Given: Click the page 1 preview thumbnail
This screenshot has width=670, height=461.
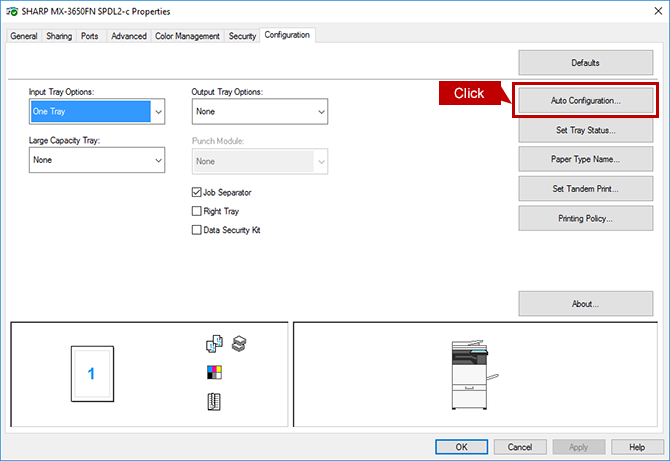Looking at the screenshot, I should [92, 374].
